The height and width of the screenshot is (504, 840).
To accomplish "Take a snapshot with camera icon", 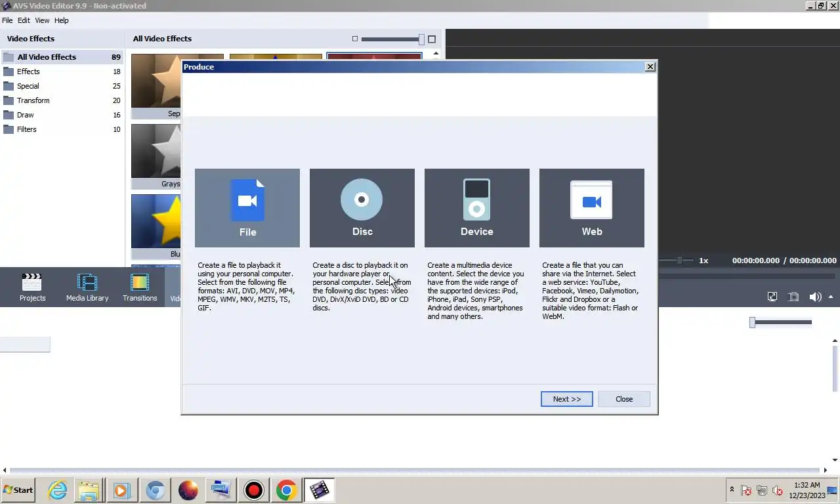I will tap(793, 297).
